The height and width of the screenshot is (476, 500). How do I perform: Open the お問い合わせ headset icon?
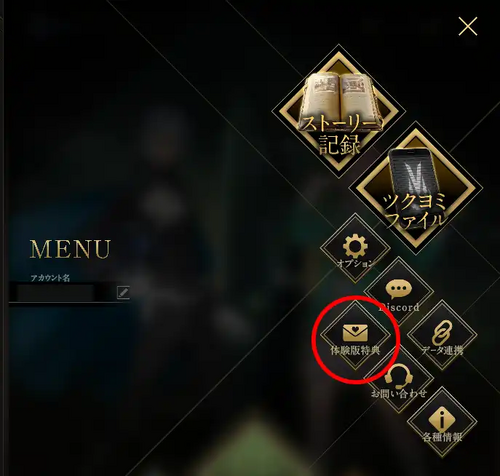(x=399, y=376)
